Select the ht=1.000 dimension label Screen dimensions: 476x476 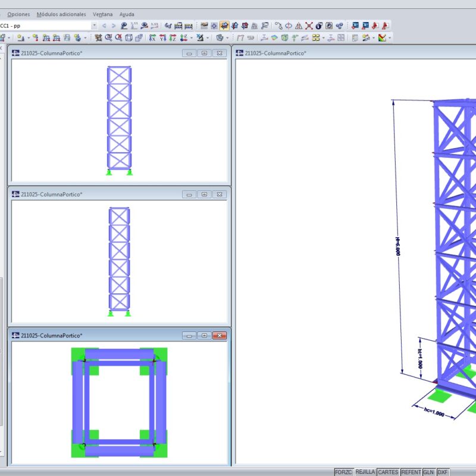[420, 359]
